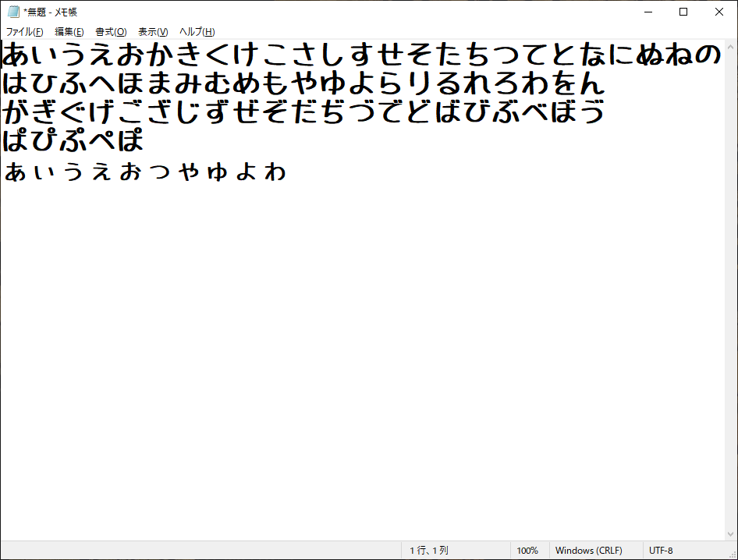Click the Notepad icon in the title bar
Screen dimensions: 738x560
(x=12, y=12)
